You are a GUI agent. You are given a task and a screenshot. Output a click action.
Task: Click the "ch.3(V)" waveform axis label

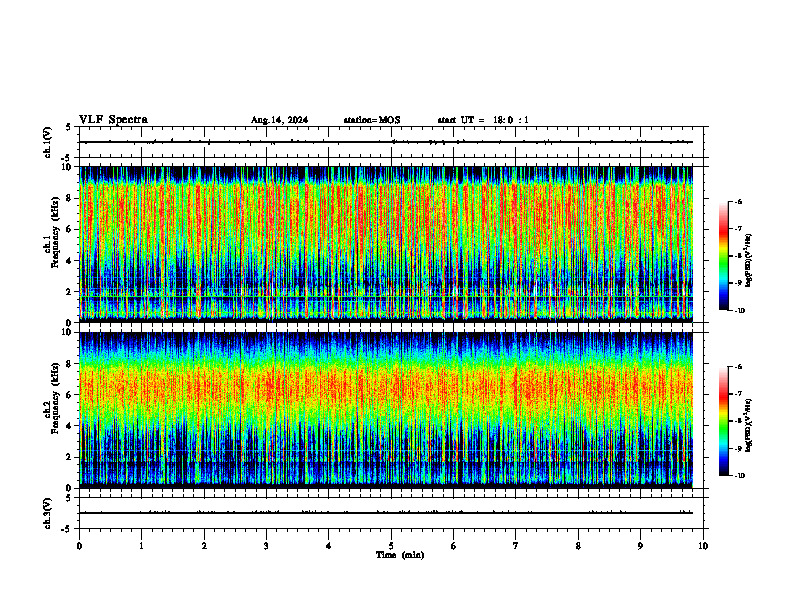pyautogui.click(x=48, y=513)
